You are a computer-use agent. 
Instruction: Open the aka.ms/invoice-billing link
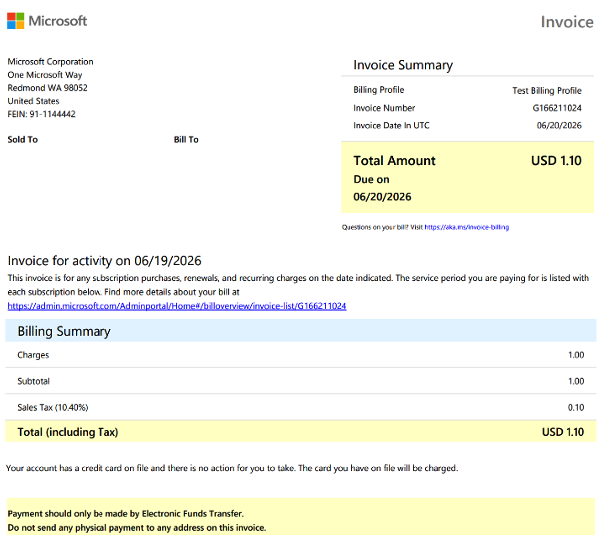pos(466,227)
